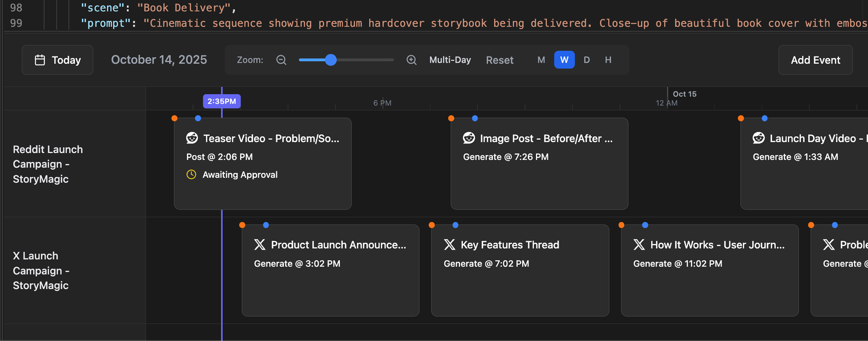The height and width of the screenshot is (341, 868).
Task: Click the zoom slider handle
Action: (330, 60)
